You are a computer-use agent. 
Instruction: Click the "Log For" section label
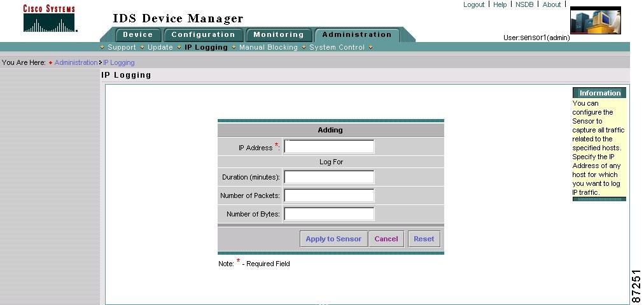tap(331, 162)
